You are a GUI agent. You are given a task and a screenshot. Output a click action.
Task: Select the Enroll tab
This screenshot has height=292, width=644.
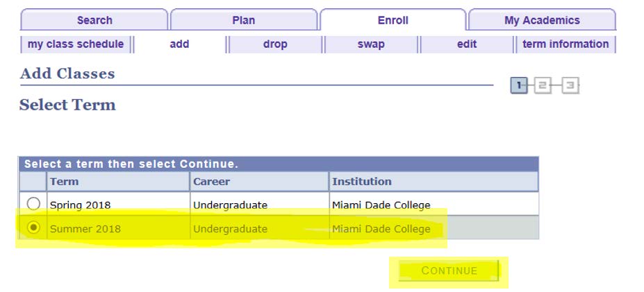pyautogui.click(x=393, y=20)
